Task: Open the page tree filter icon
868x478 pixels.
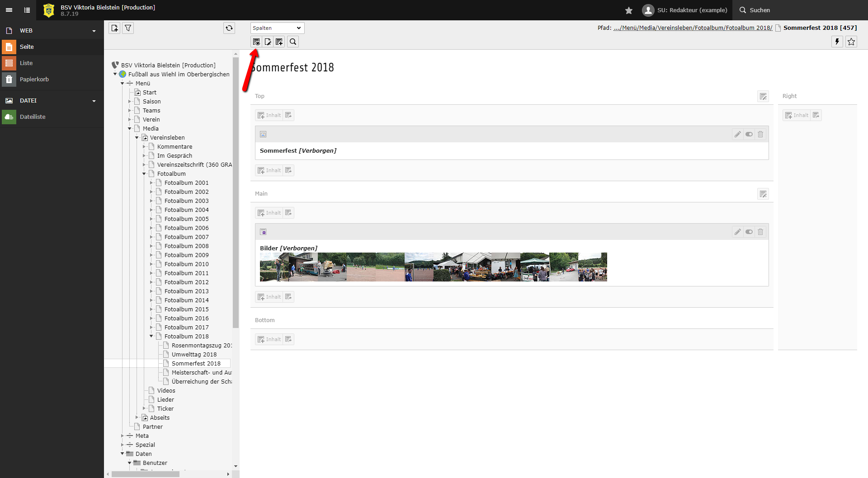Action: (128, 28)
